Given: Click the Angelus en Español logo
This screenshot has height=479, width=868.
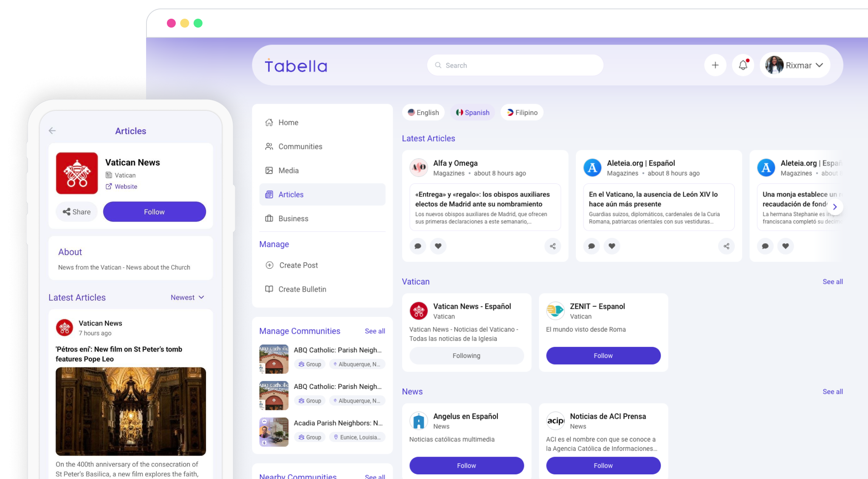Looking at the screenshot, I should pyautogui.click(x=419, y=421).
